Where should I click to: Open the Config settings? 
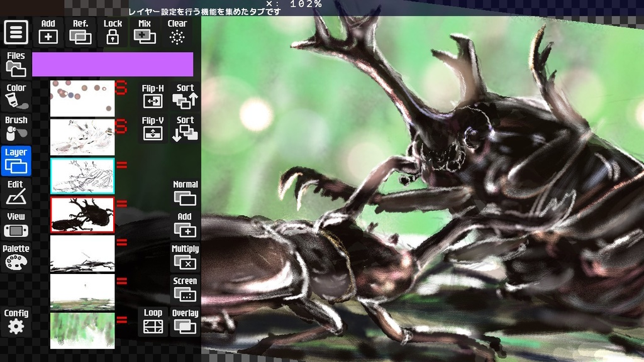tap(16, 321)
